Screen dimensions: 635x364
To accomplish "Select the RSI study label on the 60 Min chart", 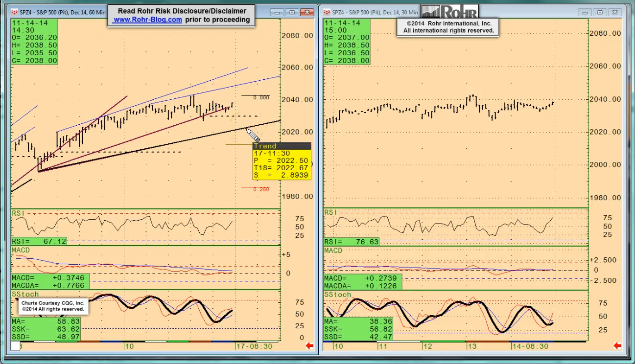I will [19, 213].
